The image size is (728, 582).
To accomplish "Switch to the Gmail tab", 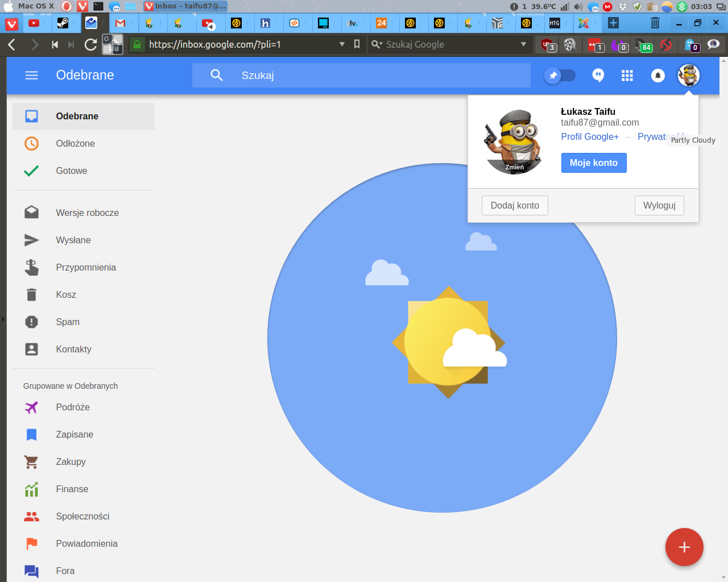I will coord(120,23).
